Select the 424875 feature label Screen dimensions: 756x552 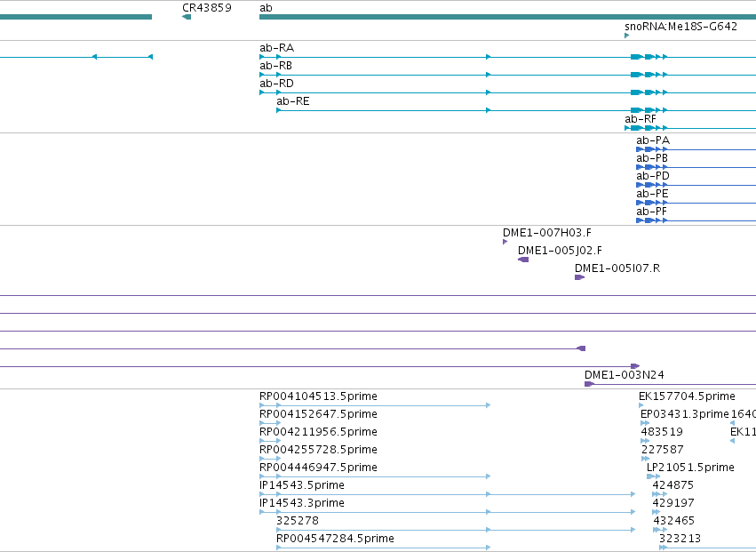tap(673, 485)
